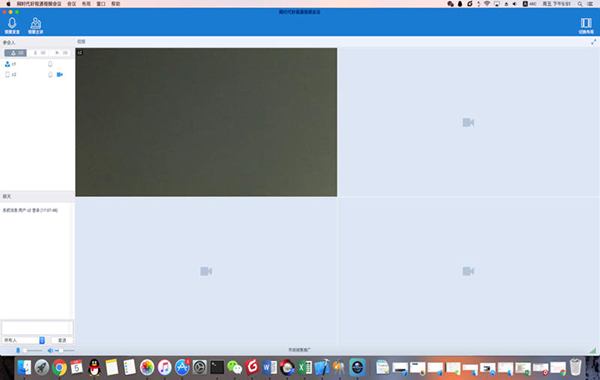This screenshot has height=380, width=600.
Task: Toggle microphone for the first participant
Action: coord(50,64)
